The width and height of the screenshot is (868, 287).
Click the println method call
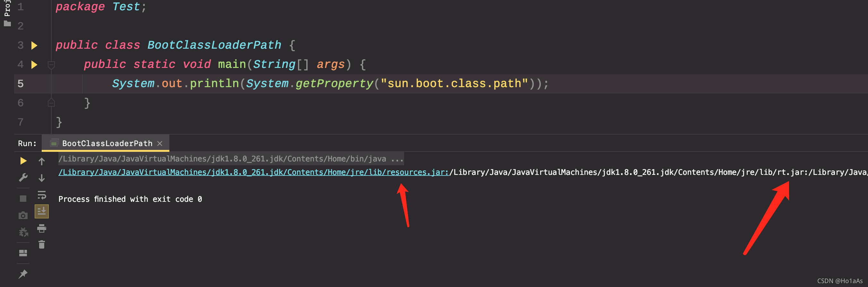pyautogui.click(x=214, y=84)
